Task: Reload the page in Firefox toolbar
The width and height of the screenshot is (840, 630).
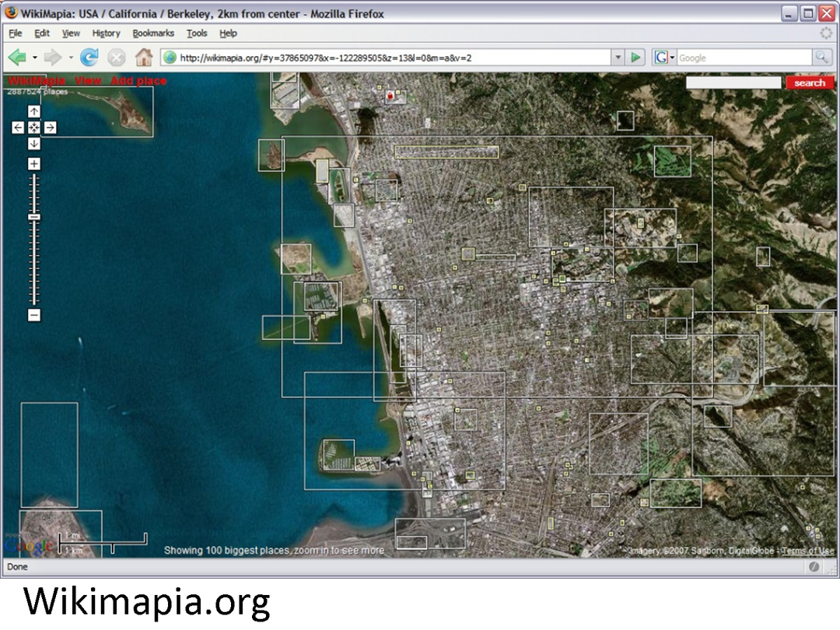Action: pos(89,58)
